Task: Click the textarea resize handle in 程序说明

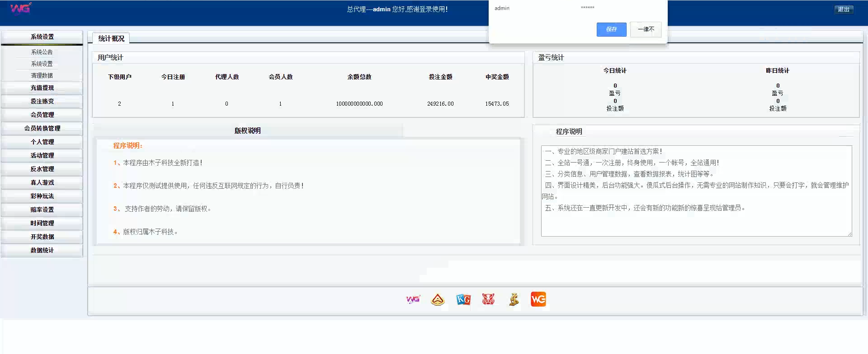Action: 849,234
